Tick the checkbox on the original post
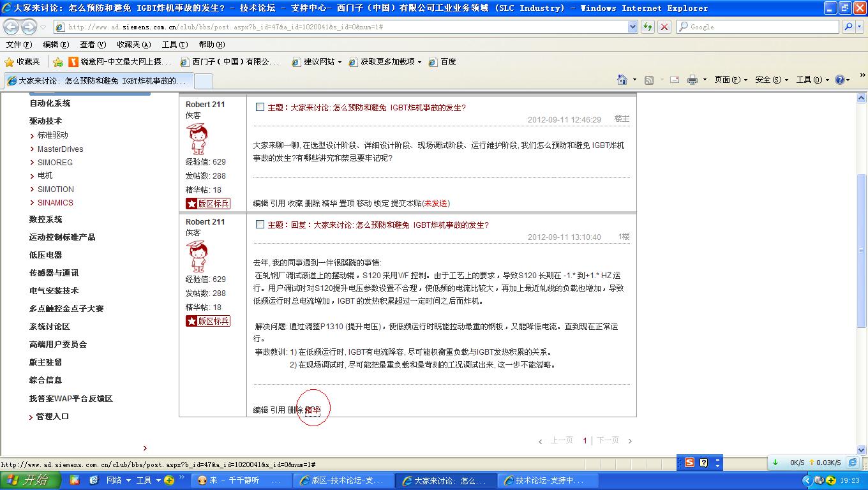 click(260, 107)
